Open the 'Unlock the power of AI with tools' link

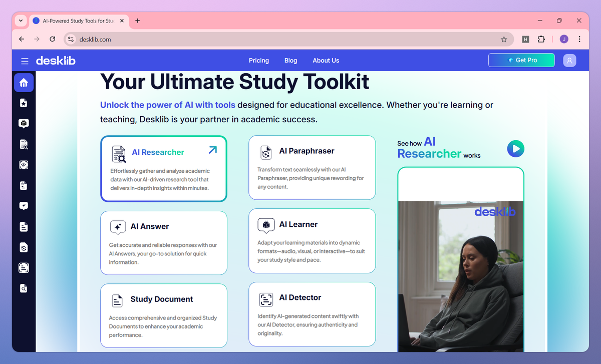pyautogui.click(x=167, y=105)
